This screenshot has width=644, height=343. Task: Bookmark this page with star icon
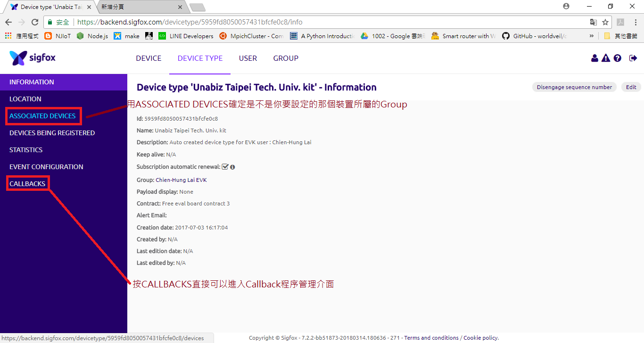point(605,22)
